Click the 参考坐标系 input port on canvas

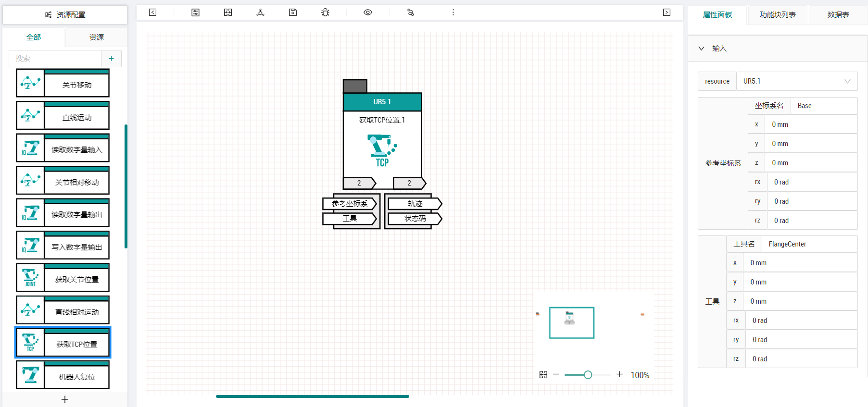(x=350, y=204)
